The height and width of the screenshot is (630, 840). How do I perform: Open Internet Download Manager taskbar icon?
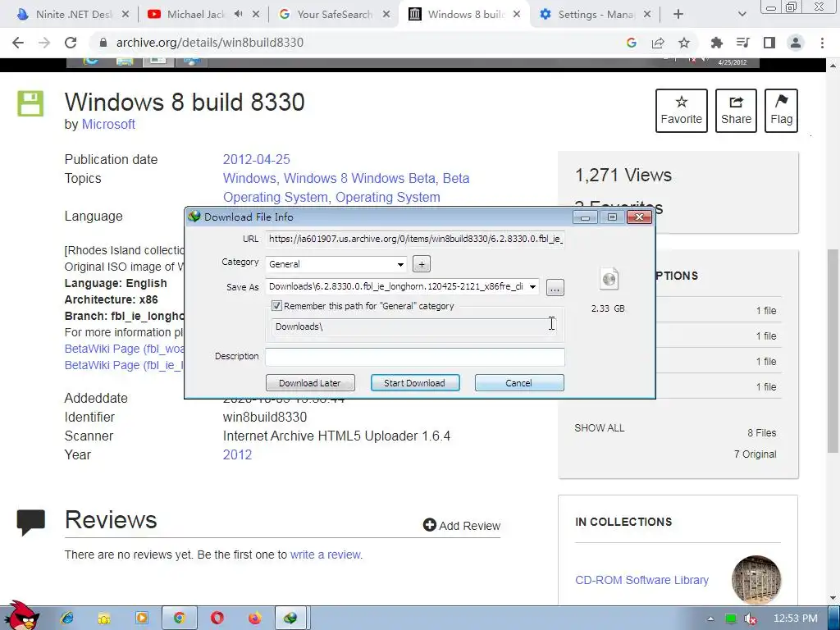click(291, 619)
